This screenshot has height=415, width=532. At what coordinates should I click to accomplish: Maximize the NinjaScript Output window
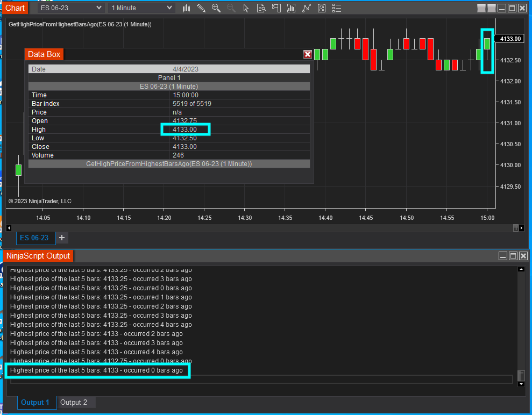click(512, 256)
